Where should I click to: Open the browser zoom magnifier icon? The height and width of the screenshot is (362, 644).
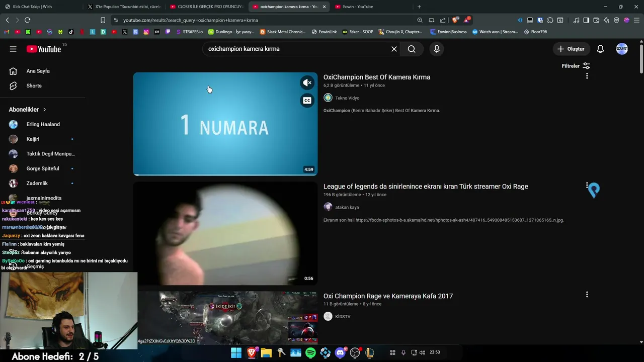[x=420, y=20]
